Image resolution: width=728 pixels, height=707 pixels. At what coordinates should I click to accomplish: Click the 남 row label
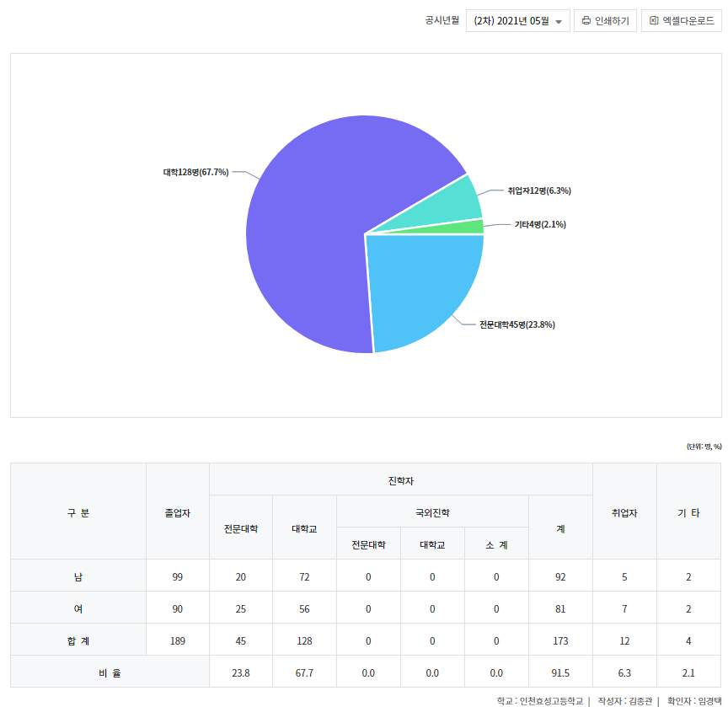click(78, 576)
